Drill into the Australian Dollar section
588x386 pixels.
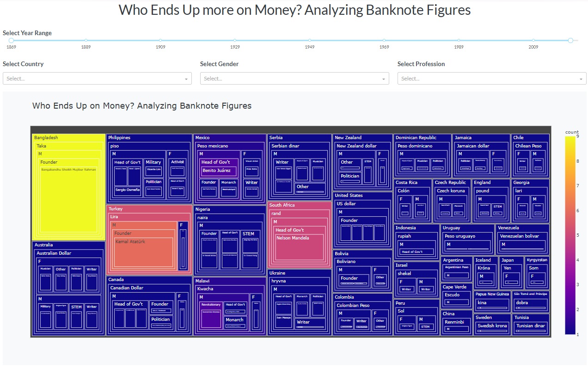point(54,253)
